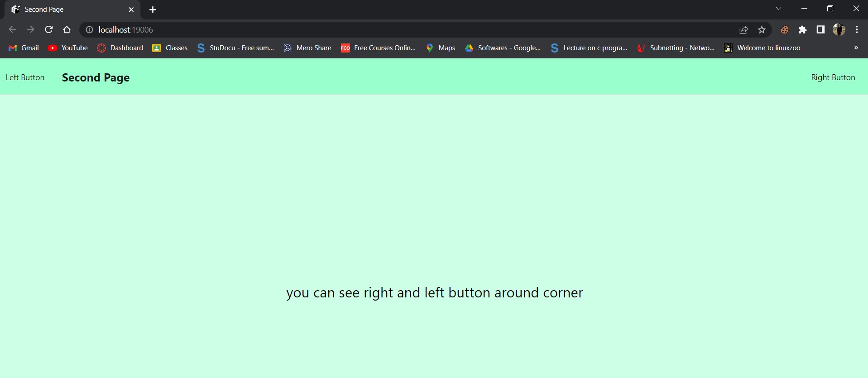Open the Chrome profile avatar
The width and height of the screenshot is (868, 378).
839,30
